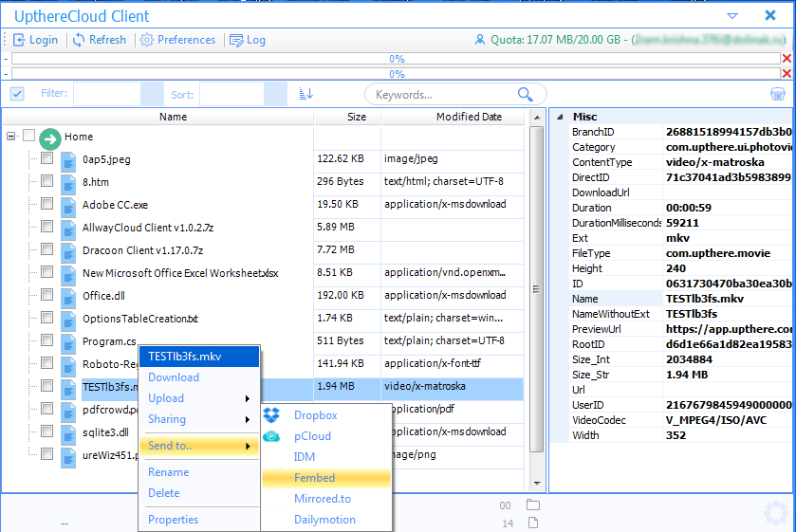796x532 pixels.
Task: Click the search magnifier icon
Action: point(526,95)
